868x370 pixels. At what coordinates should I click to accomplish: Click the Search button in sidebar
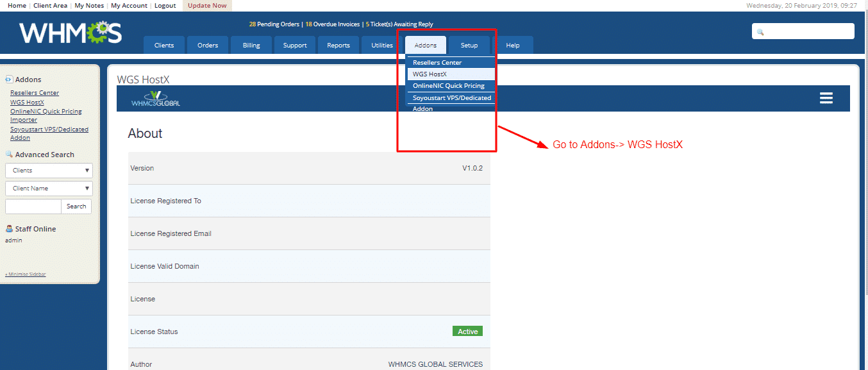(76, 206)
